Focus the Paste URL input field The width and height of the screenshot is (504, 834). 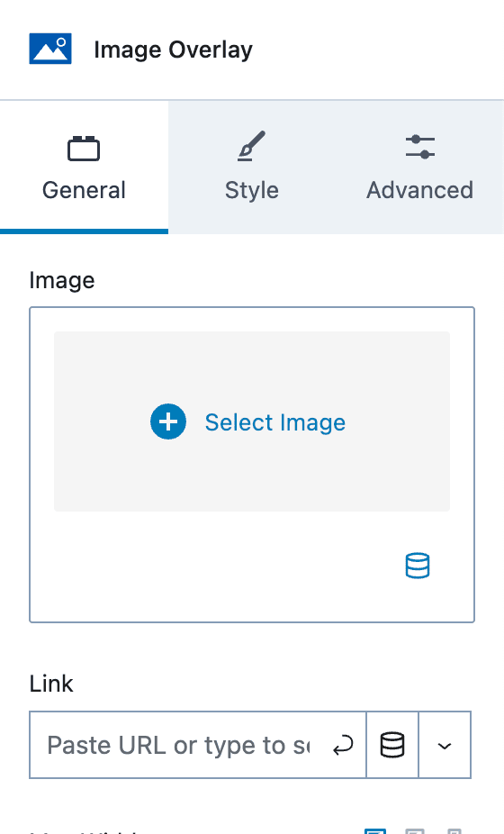(178, 745)
